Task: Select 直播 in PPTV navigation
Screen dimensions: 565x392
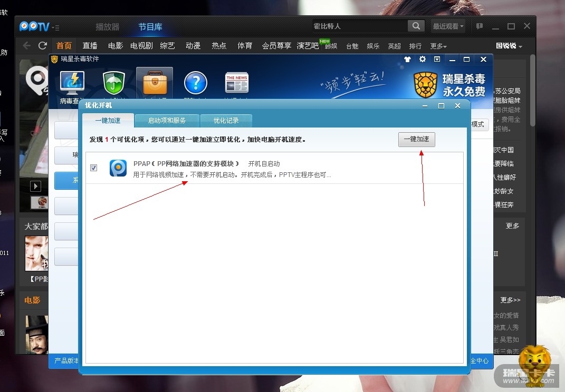Action: (x=90, y=46)
